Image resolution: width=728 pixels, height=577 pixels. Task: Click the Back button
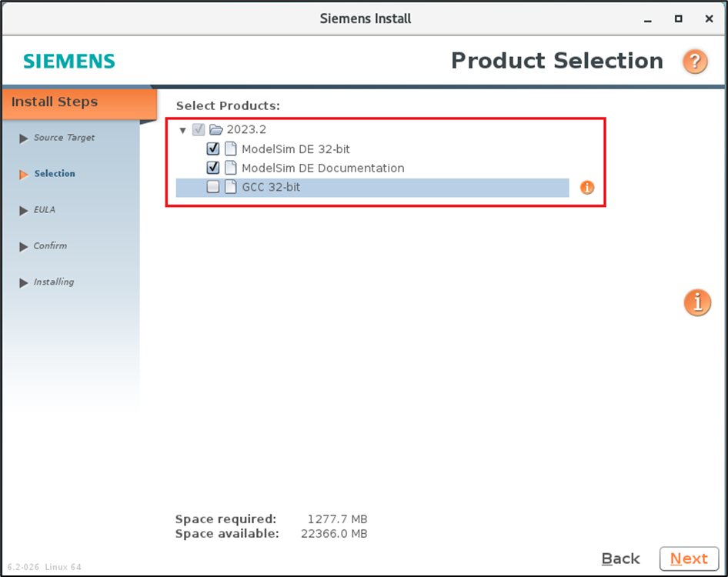[620, 559]
